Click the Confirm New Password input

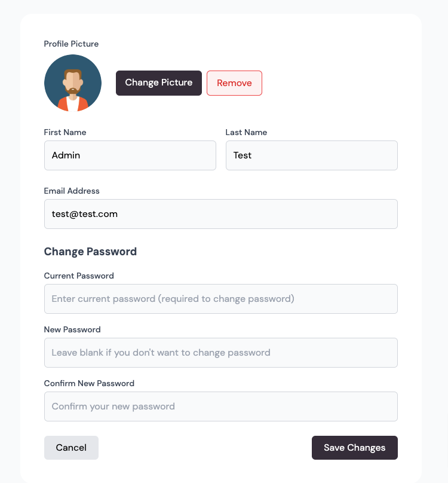pyautogui.click(x=220, y=406)
